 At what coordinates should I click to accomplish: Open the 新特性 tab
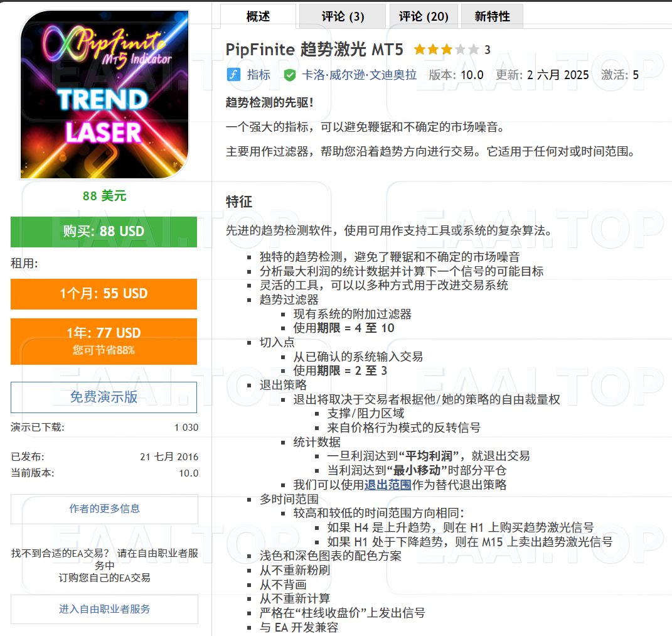point(492,16)
